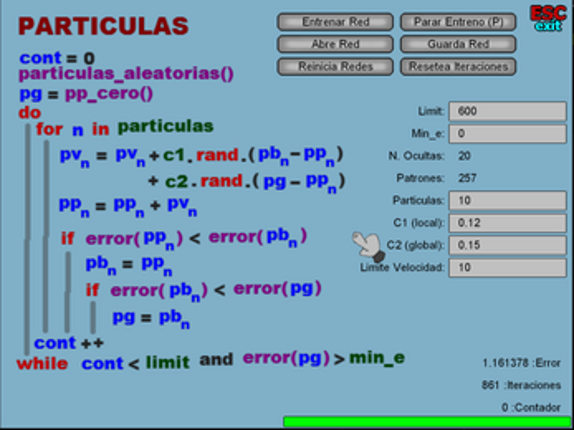The image size is (574, 430).
Task: Click the 'for n in particulas' line
Action: tap(125, 128)
